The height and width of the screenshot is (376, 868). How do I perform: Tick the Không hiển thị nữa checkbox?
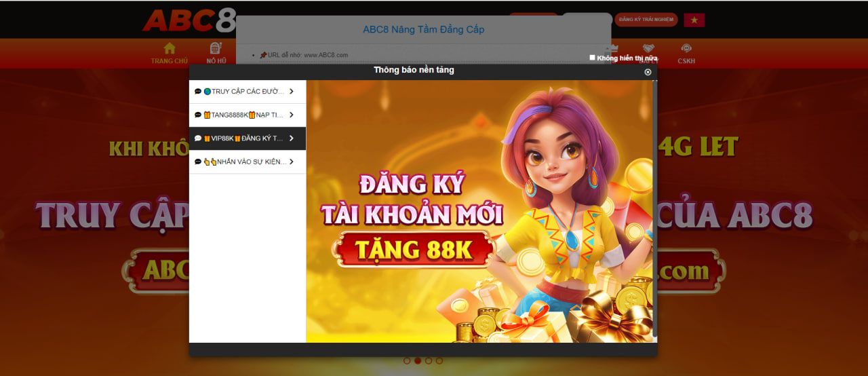592,58
